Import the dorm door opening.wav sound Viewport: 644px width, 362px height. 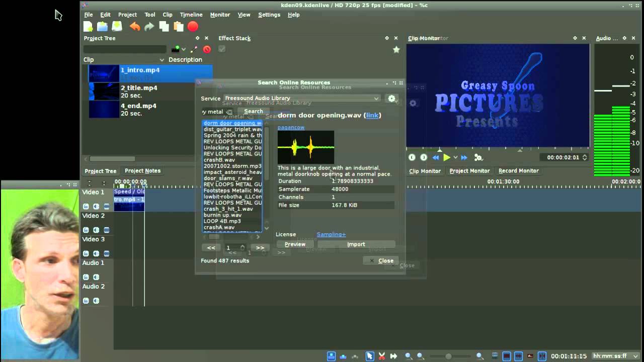pos(356,244)
